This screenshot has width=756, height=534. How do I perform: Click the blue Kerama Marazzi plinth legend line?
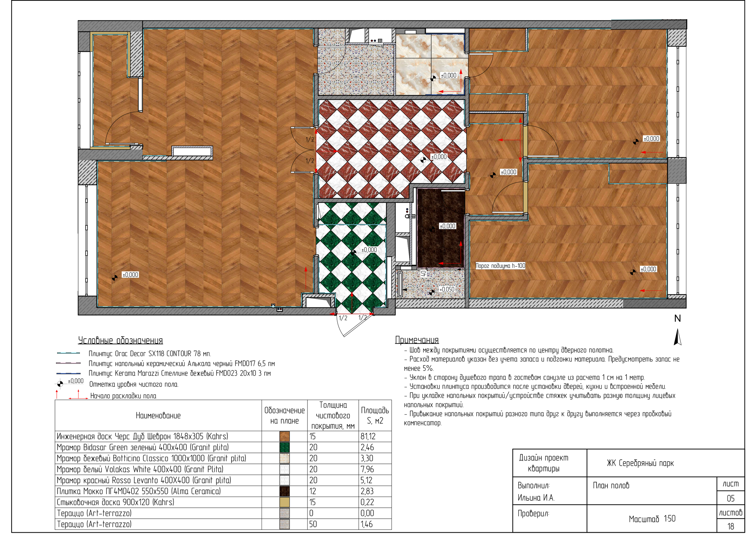(68, 374)
